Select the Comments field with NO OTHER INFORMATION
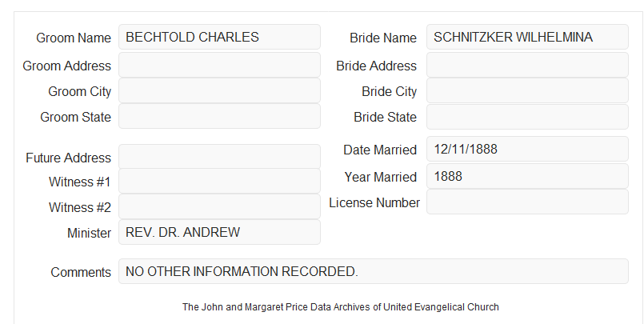Screen dimensions: 644x324 pos(374,271)
